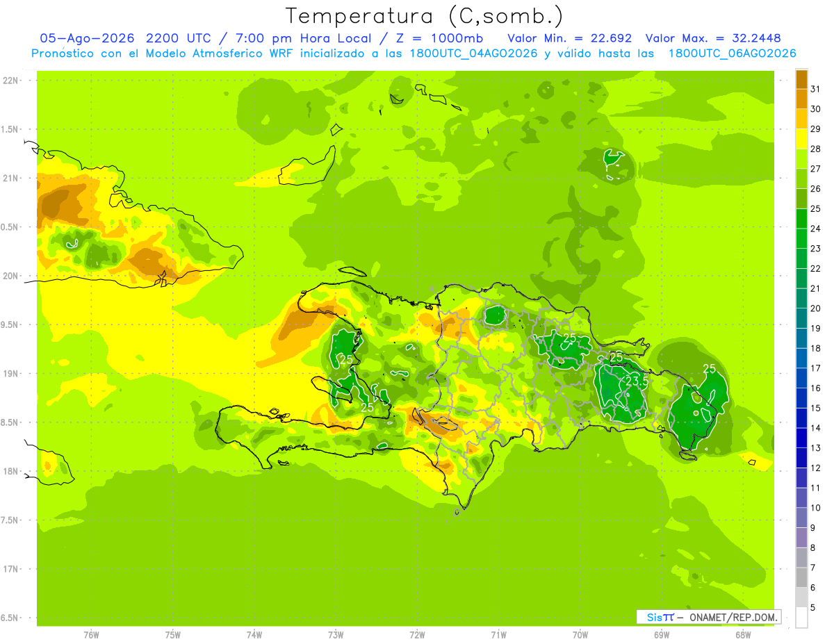Click the 76W longitude label
The width and height of the screenshot is (834, 644).
91,634
